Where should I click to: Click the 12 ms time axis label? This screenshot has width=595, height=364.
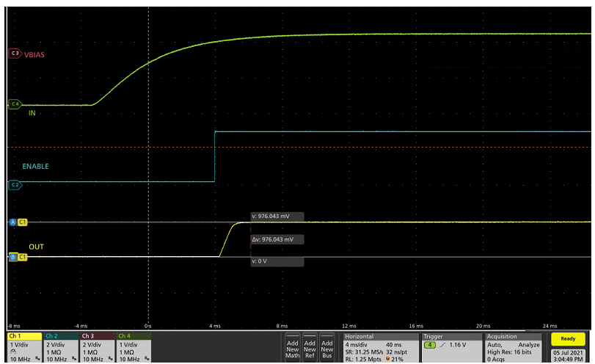(x=349, y=326)
